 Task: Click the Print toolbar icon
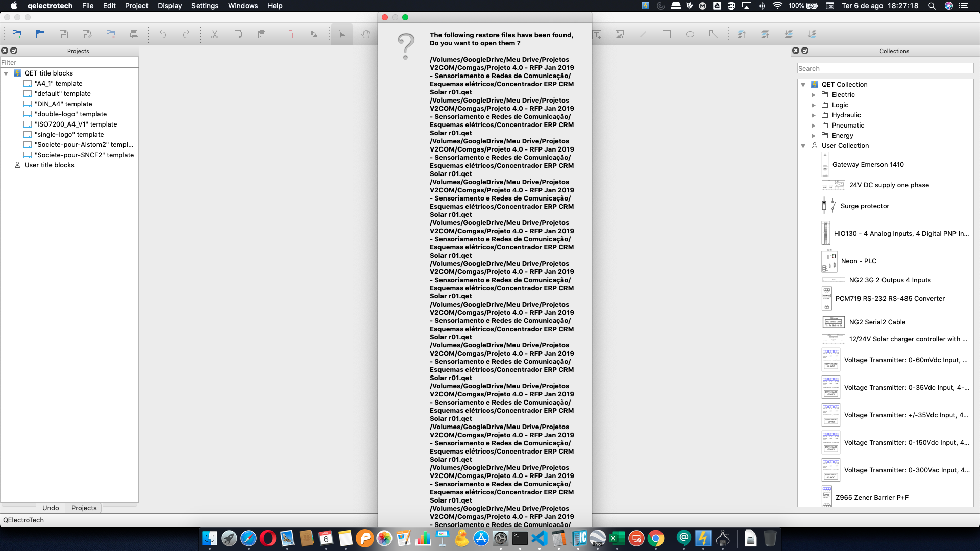(134, 34)
